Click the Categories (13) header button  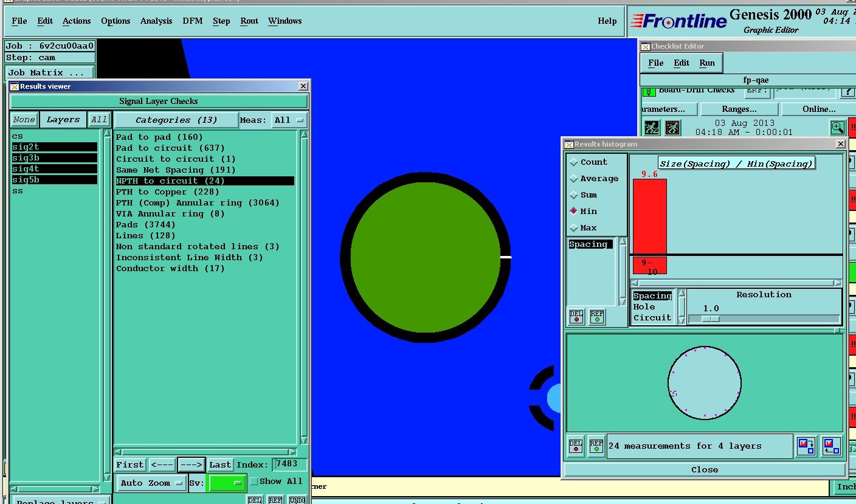176,120
